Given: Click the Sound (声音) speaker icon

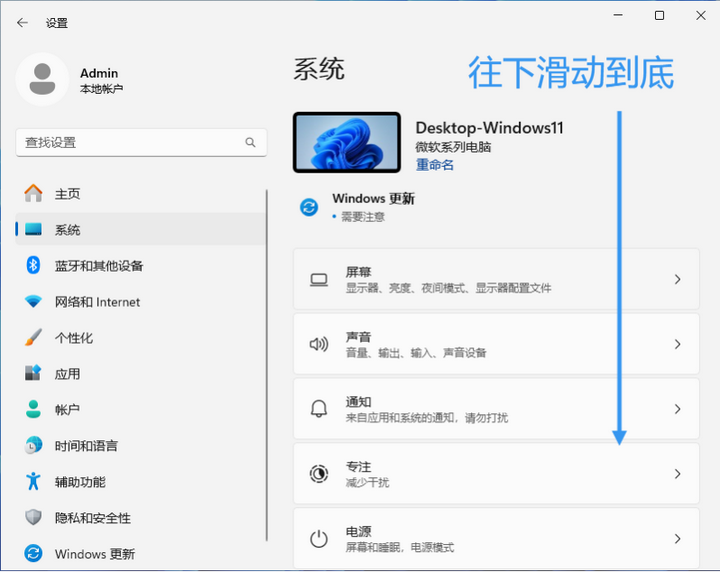Looking at the screenshot, I should (x=319, y=344).
